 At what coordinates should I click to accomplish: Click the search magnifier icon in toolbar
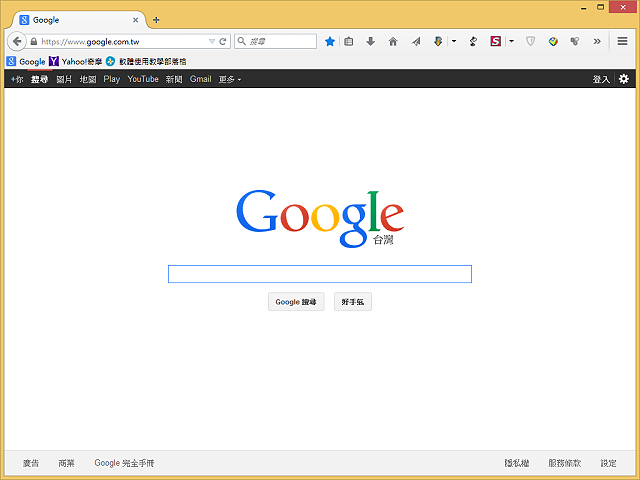(x=242, y=41)
